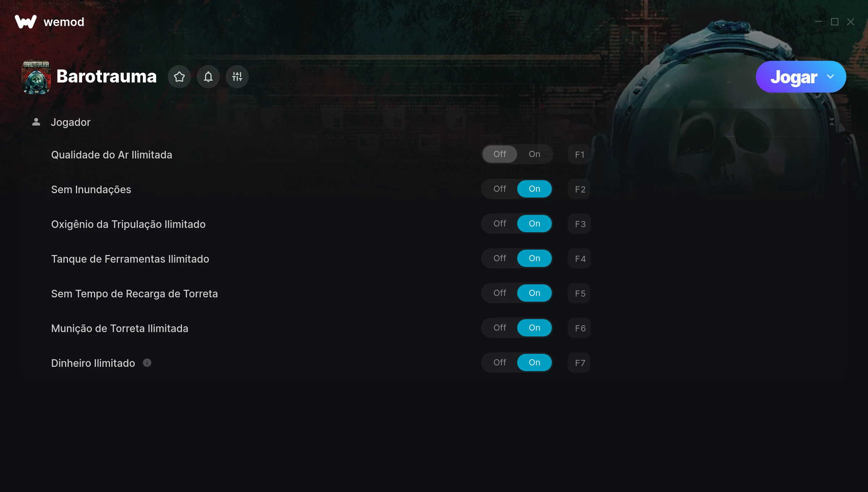Change the F1 hotkey binding

(x=579, y=154)
